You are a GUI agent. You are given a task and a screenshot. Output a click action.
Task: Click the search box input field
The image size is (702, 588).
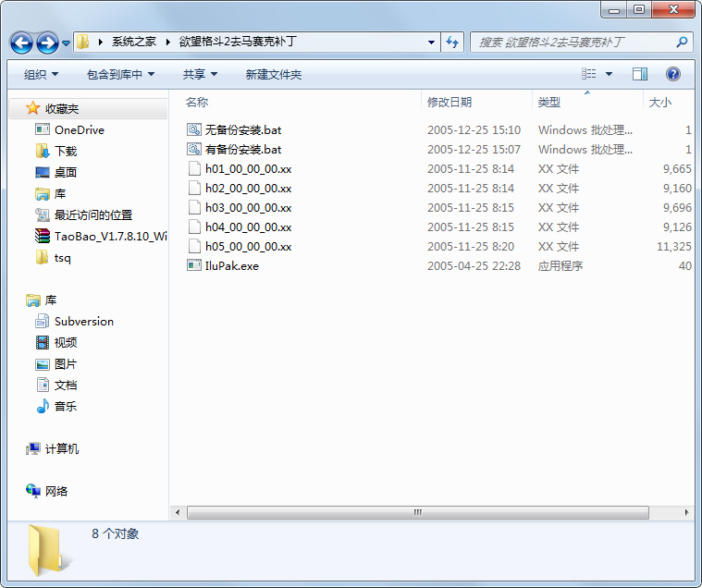click(x=573, y=43)
